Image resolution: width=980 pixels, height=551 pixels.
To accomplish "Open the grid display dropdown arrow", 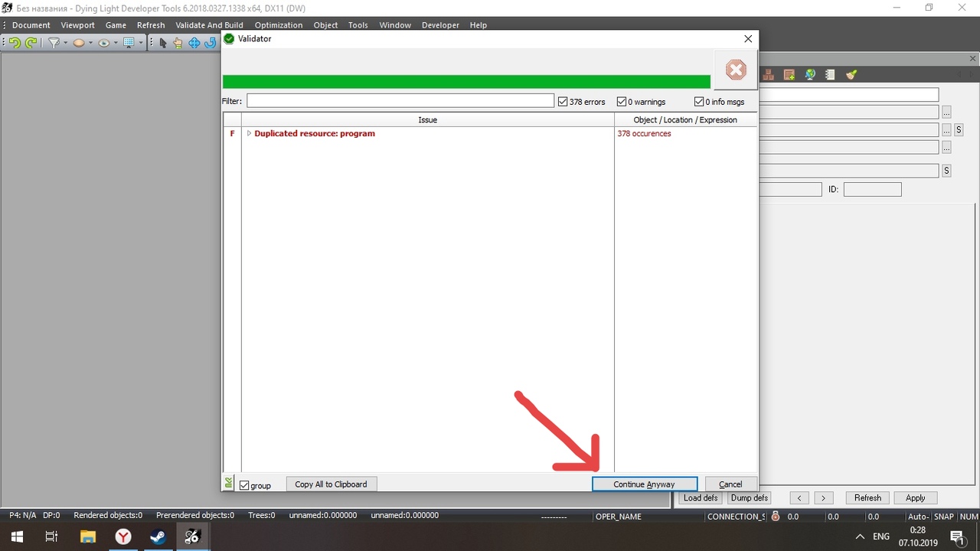I will [x=141, y=43].
